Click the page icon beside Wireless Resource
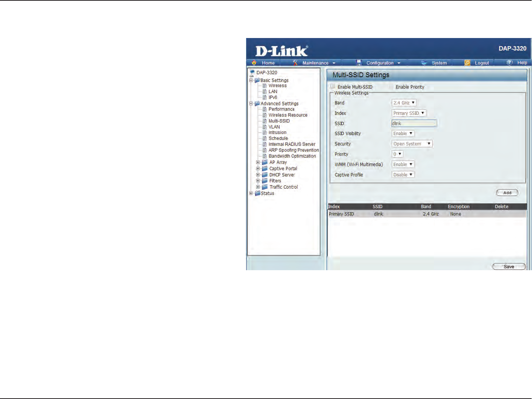 264,115
